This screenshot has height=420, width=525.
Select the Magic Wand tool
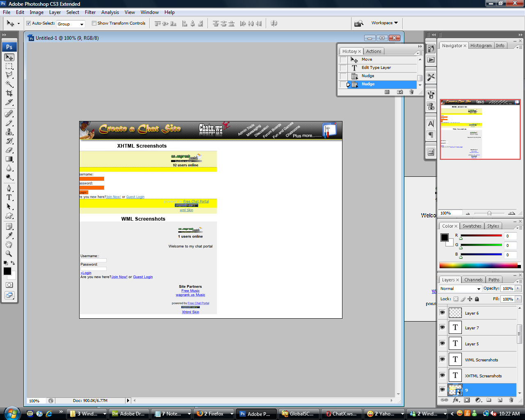[x=9, y=84]
